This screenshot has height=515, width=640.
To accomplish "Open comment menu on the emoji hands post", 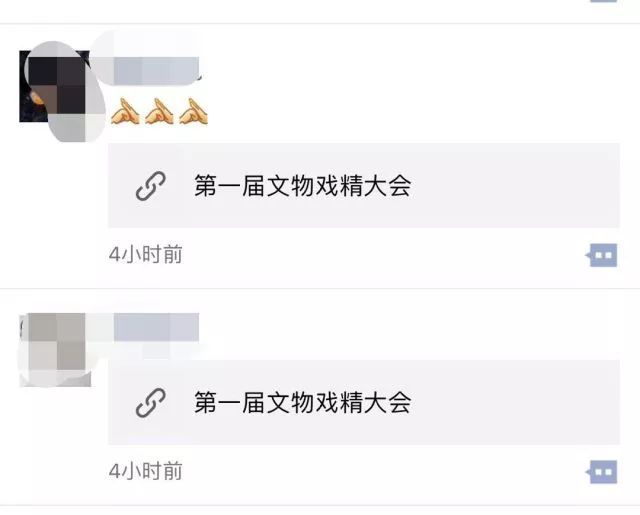I will coord(602,255).
